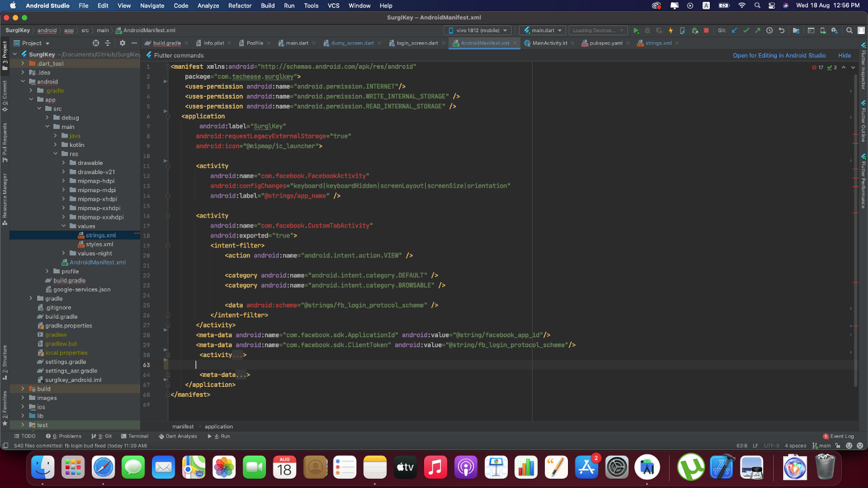Viewport: 868px width, 488px height.
Task: Click 4 spaces indent setting in status bar
Action: (795, 445)
